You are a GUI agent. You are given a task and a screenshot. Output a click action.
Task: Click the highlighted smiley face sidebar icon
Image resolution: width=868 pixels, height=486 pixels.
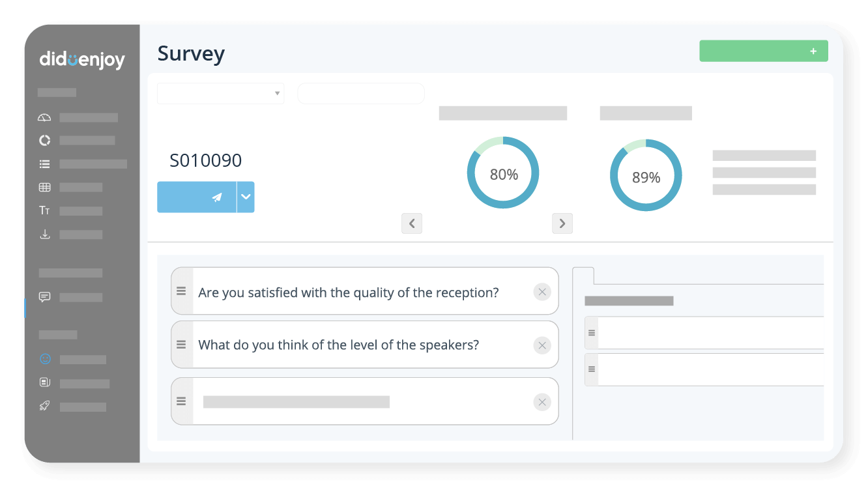point(44,359)
